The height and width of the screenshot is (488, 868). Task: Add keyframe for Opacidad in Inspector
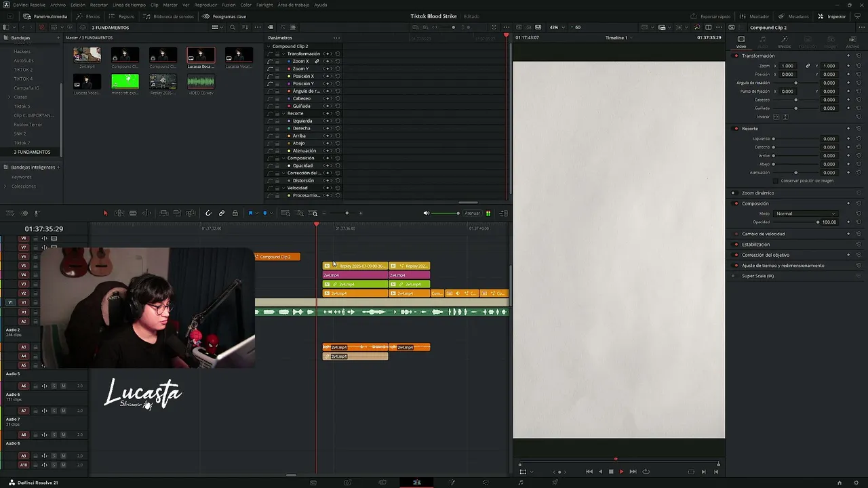tap(848, 222)
